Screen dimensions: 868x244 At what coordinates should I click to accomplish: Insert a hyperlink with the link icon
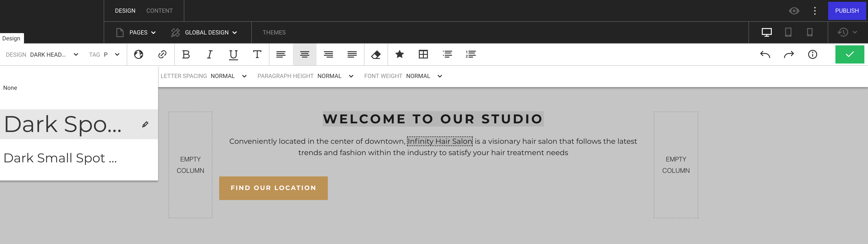coord(162,54)
